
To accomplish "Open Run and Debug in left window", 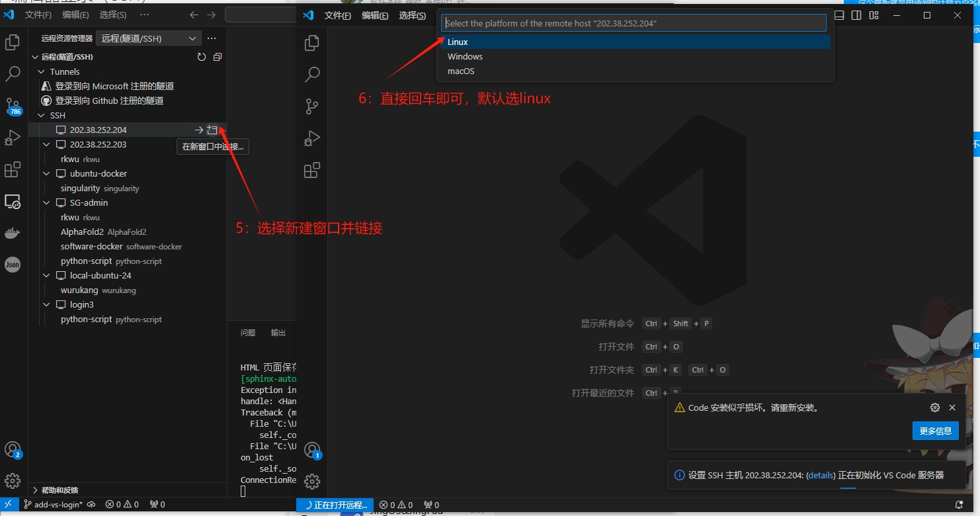I will pyautogui.click(x=13, y=138).
